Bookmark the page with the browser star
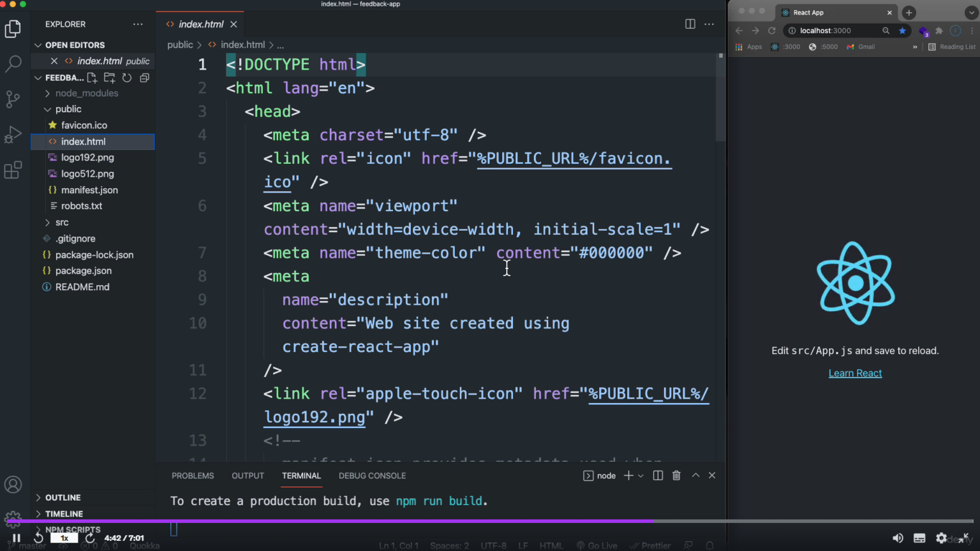980x551 pixels. [x=902, y=30]
